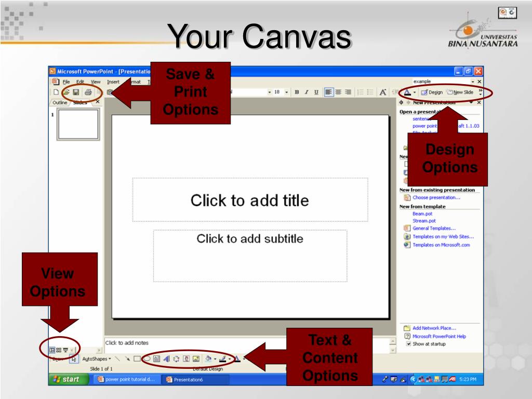This screenshot has height=399, width=532.
Task: Create a new blank presentation from toolbar
Action: pyautogui.click(x=56, y=92)
